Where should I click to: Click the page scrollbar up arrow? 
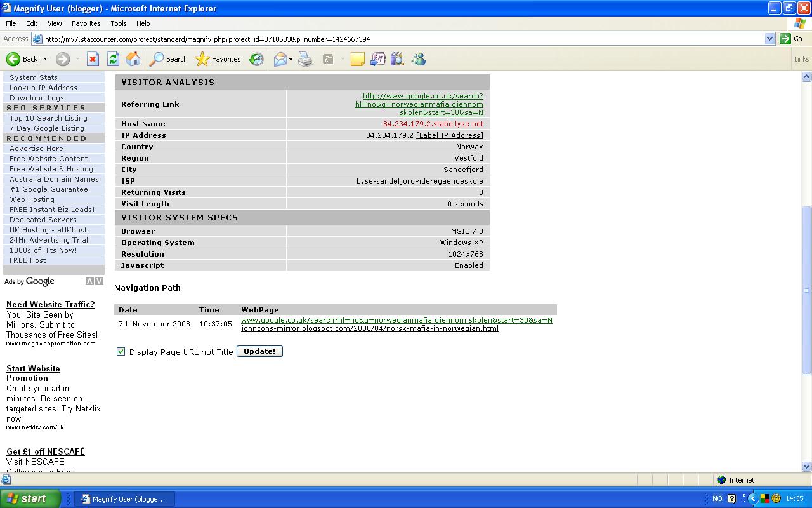click(x=807, y=77)
